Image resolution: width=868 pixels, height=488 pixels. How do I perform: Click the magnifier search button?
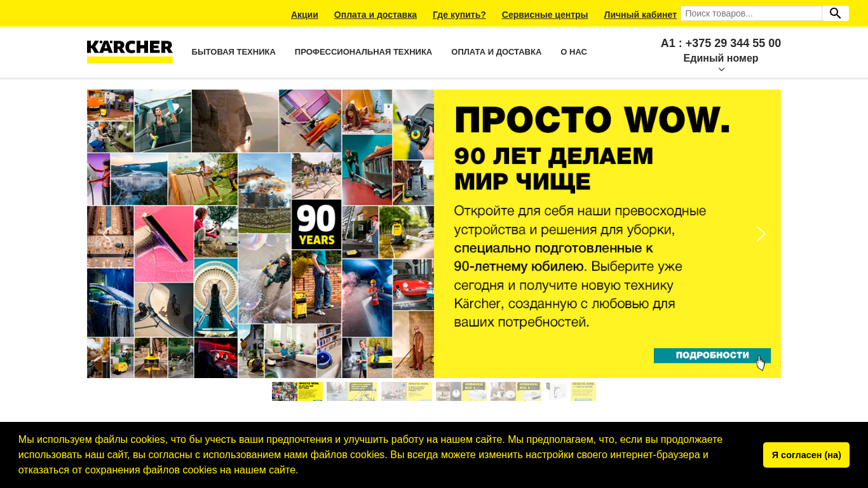(x=835, y=13)
